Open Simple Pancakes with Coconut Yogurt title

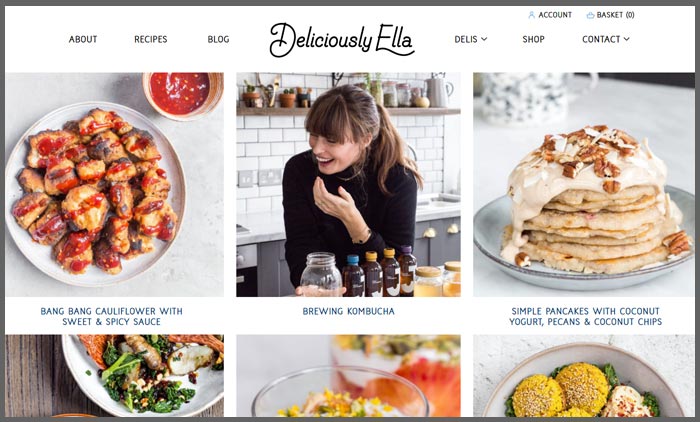586,316
